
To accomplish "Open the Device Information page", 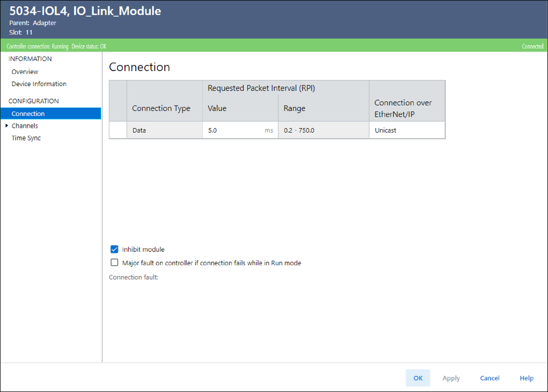I will [39, 84].
